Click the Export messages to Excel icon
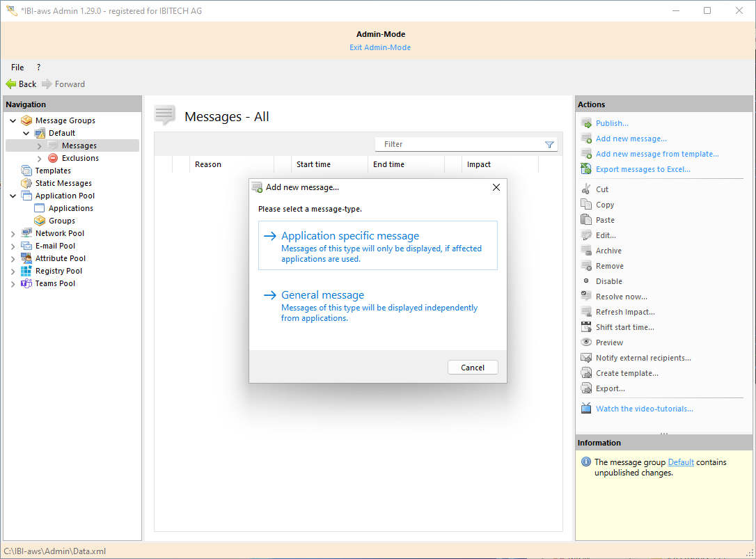The width and height of the screenshot is (756, 559). tap(586, 169)
